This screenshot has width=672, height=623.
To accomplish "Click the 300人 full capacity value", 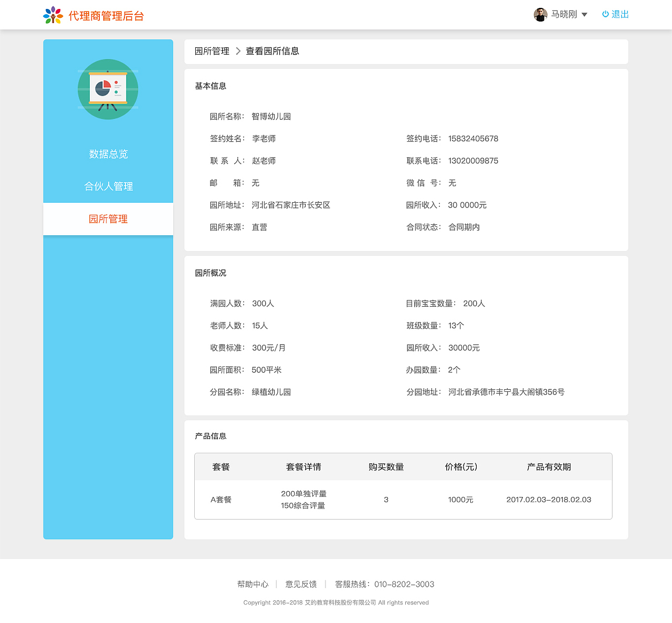I will coord(263,304).
